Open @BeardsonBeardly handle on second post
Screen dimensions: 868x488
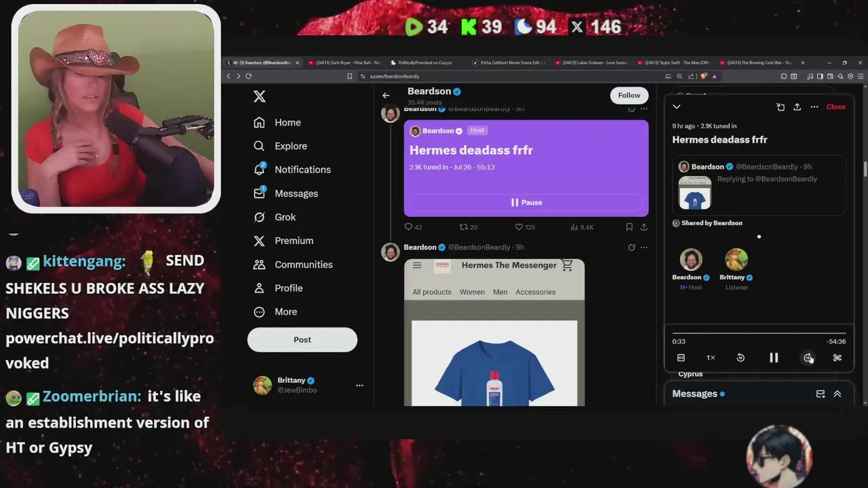479,247
